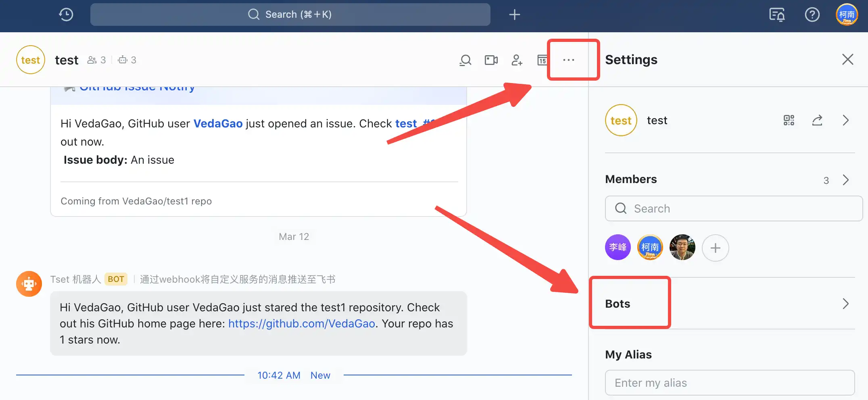Click the My Alias heading
Image resolution: width=868 pixels, height=400 pixels.
(628, 354)
